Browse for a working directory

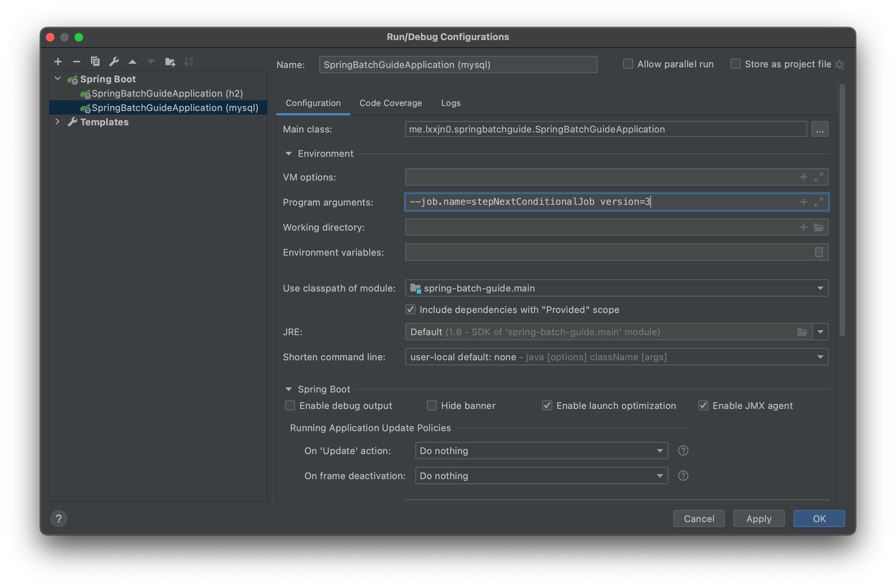coord(819,227)
